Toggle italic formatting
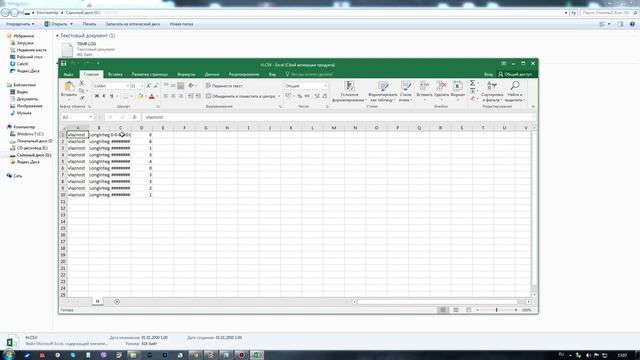This screenshot has width=640, height=360. click(104, 96)
